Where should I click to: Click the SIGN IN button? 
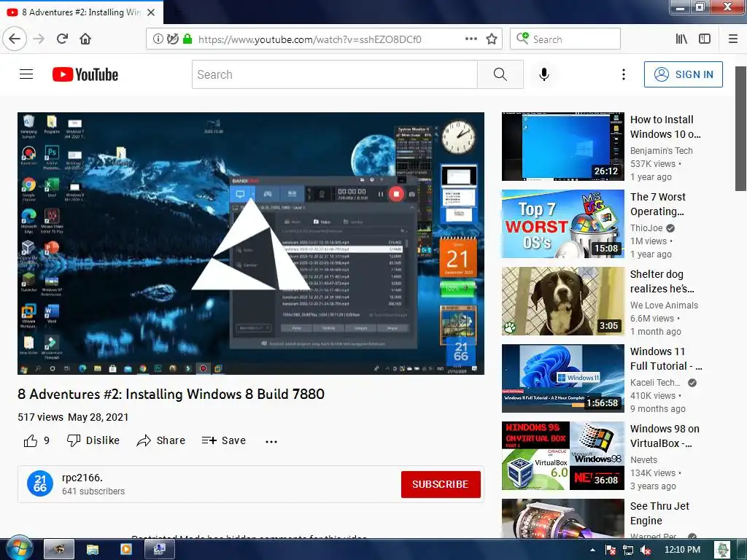(x=683, y=74)
